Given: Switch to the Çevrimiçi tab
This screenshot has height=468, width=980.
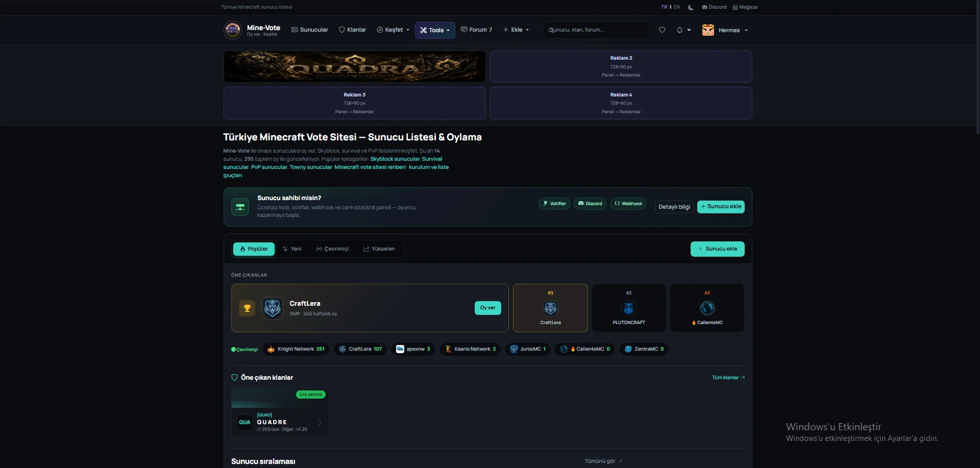Looking at the screenshot, I should click(332, 249).
